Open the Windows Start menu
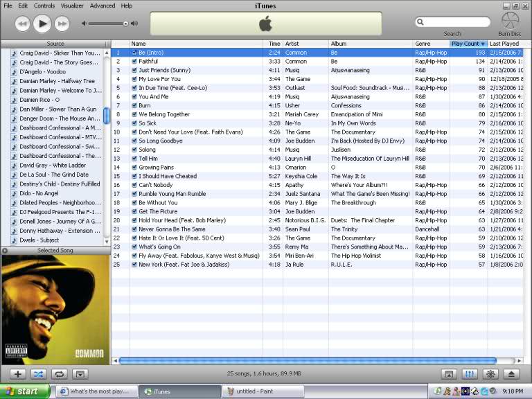532x399 pixels. pos(25,391)
